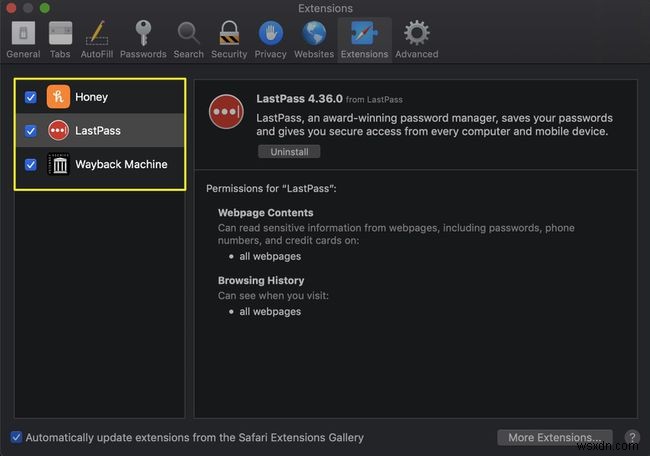Viewport: 650px width, 456px height.
Task: Click the Security tab label
Action: [x=229, y=54]
